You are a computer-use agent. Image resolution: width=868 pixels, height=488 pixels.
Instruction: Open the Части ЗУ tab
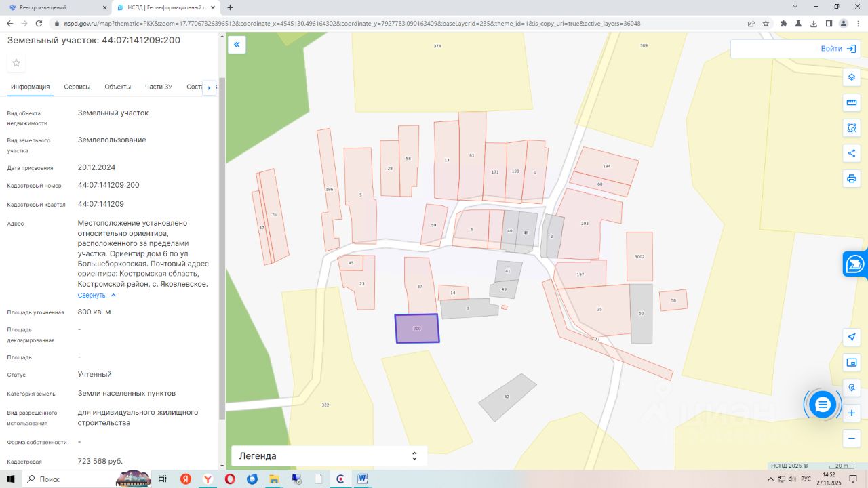[159, 87]
